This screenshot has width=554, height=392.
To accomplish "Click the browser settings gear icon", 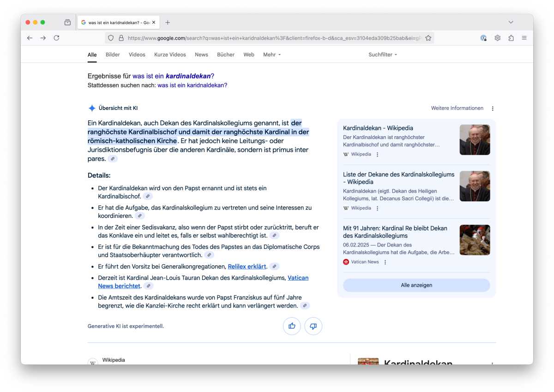I will point(497,38).
